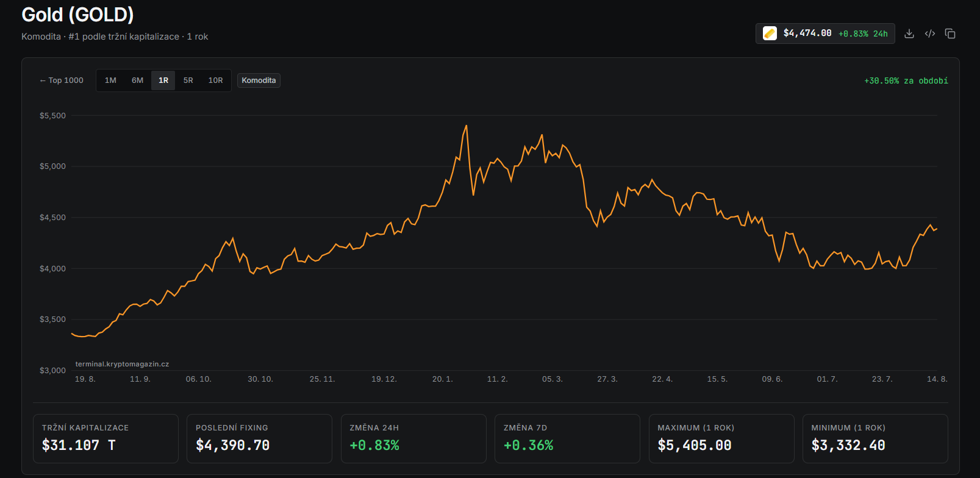This screenshot has width=980, height=478.
Task: Click the gold bar icon in price badge
Action: pyautogui.click(x=770, y=34)
